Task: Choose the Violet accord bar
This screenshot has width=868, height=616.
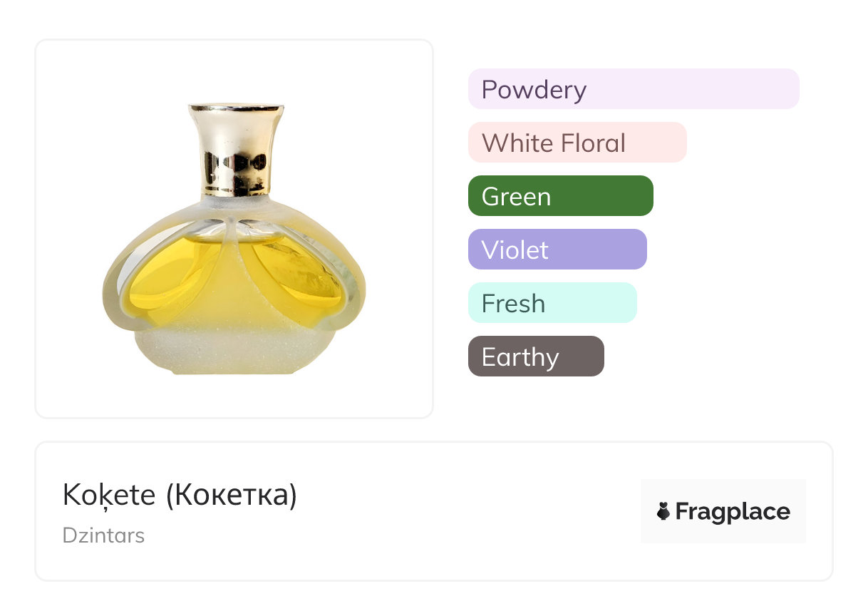Action: point(557,250)
